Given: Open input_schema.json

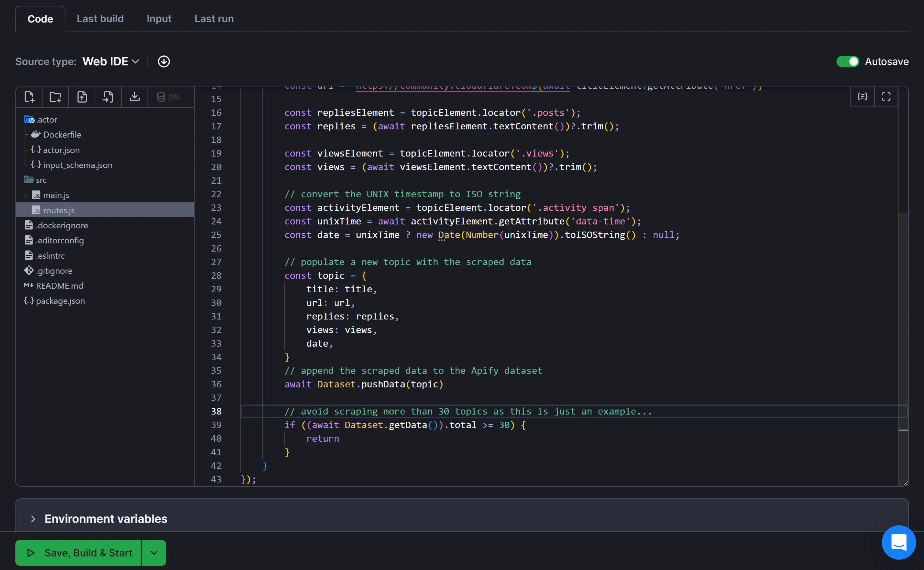Looking at the screenshot, I should pos(71,165).
